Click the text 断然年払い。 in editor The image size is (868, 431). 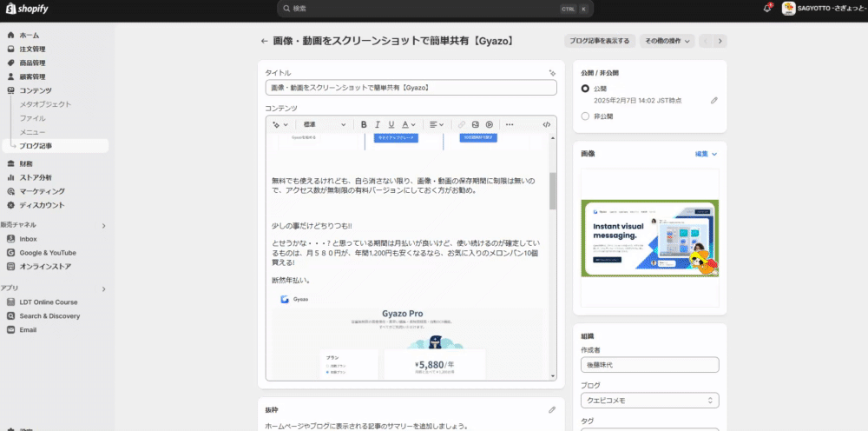[x=291, y=281]
